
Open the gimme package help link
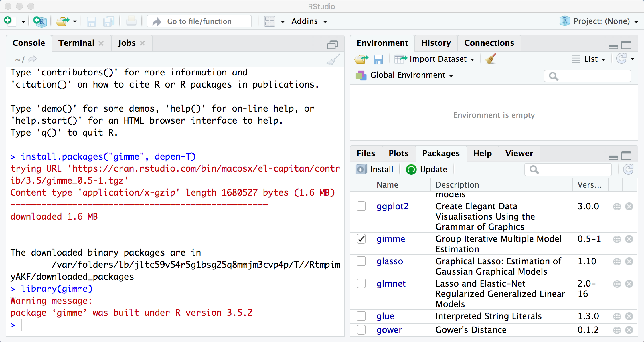[x=391, y=239]
